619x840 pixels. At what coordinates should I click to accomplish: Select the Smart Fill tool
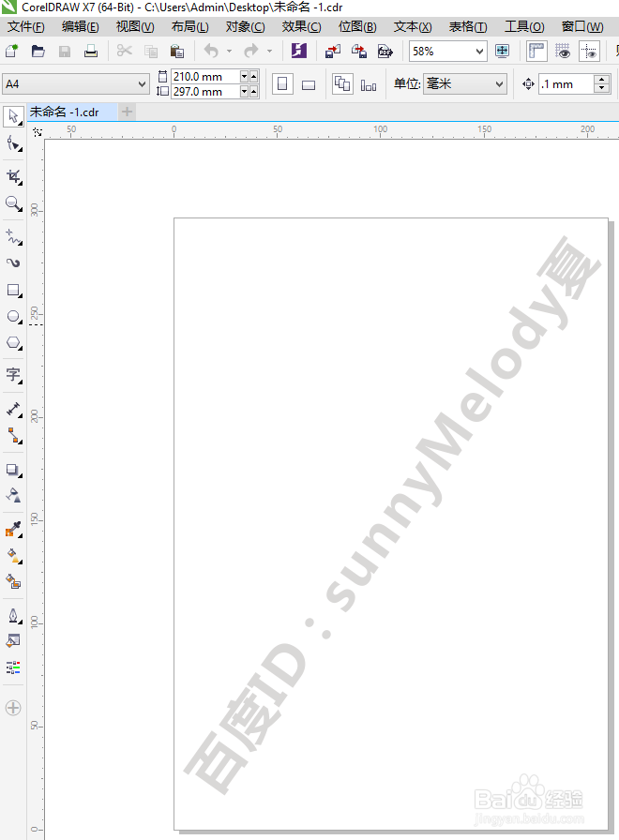click(x=13, y=581)
